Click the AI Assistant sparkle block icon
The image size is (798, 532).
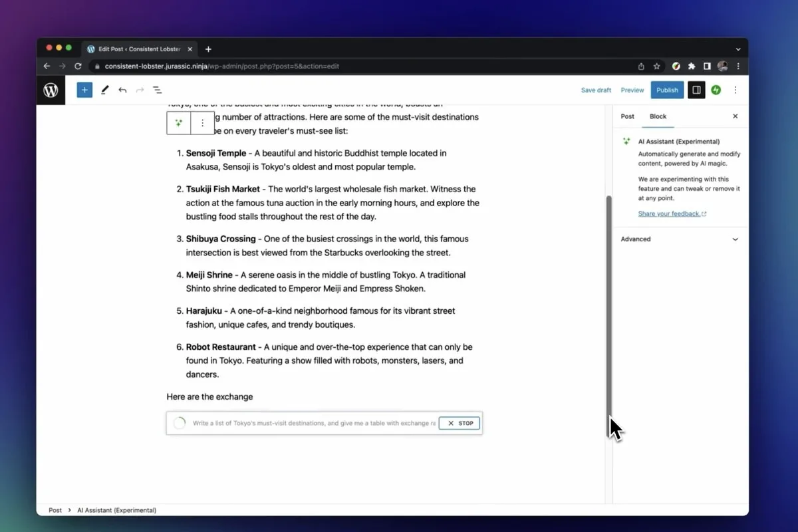click(x=179, y=123)
